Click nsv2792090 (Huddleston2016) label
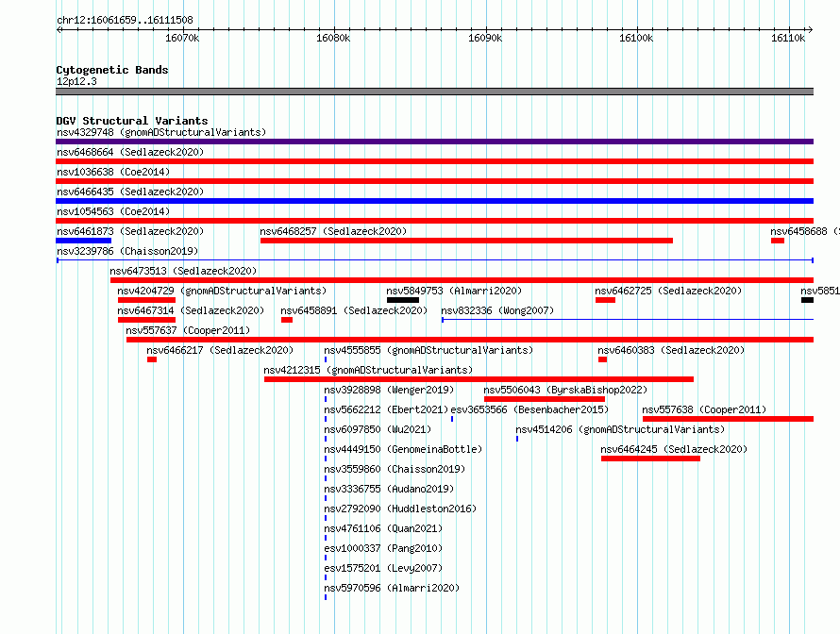The width and height of the screenshot is (840, 634). pos(400,509)
